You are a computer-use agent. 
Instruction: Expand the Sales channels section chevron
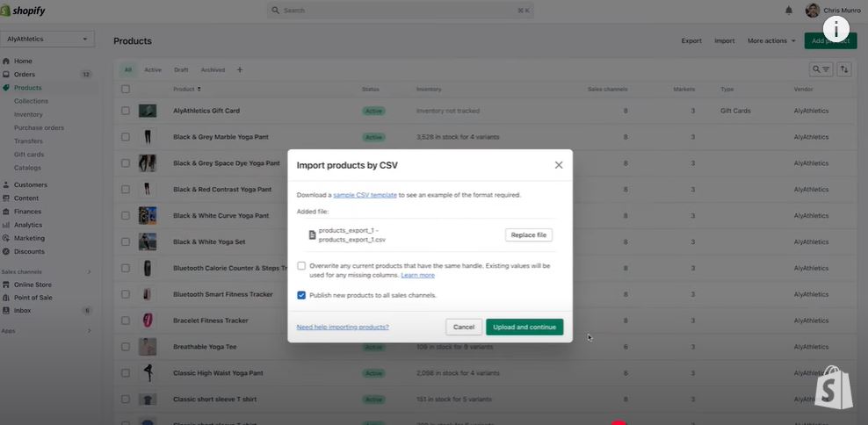(x=89, y=271)
